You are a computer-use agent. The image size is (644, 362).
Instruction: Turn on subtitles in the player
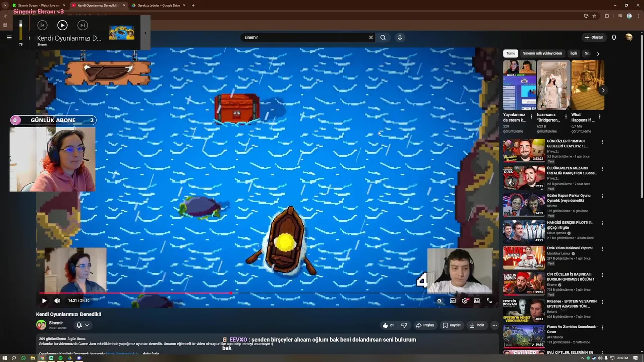(x=453, y=301)
